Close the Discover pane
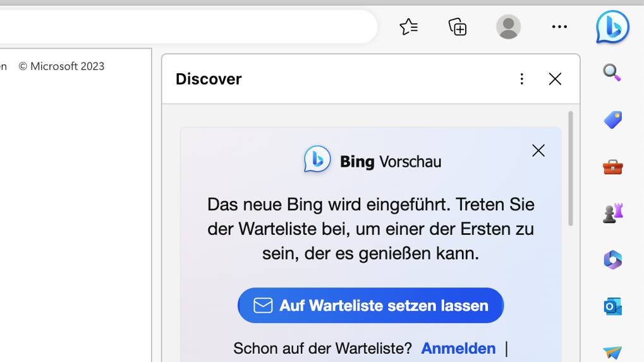The image size is (644, 362). [555, 79]
